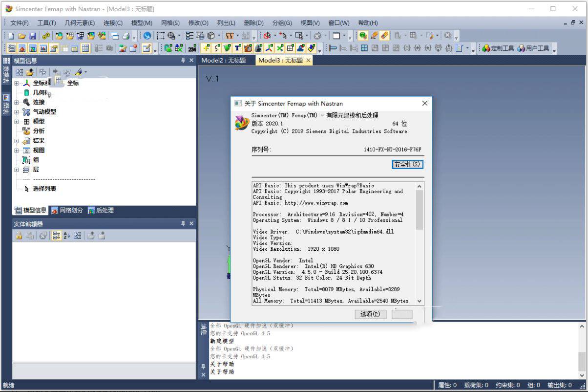Expand the 气动模型 tree node
The width and height of the screenshot is (588, 392).
17,112
